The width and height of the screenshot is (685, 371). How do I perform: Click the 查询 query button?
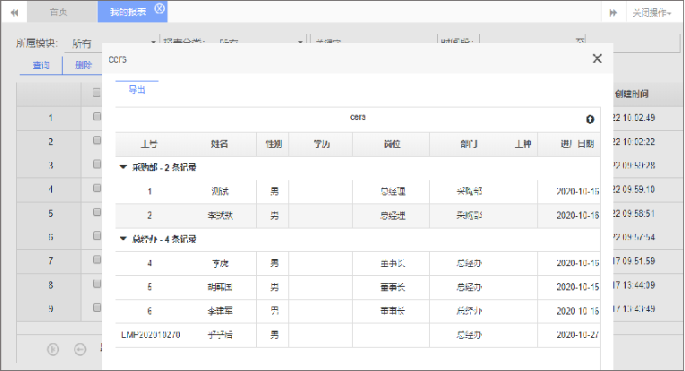41,65
